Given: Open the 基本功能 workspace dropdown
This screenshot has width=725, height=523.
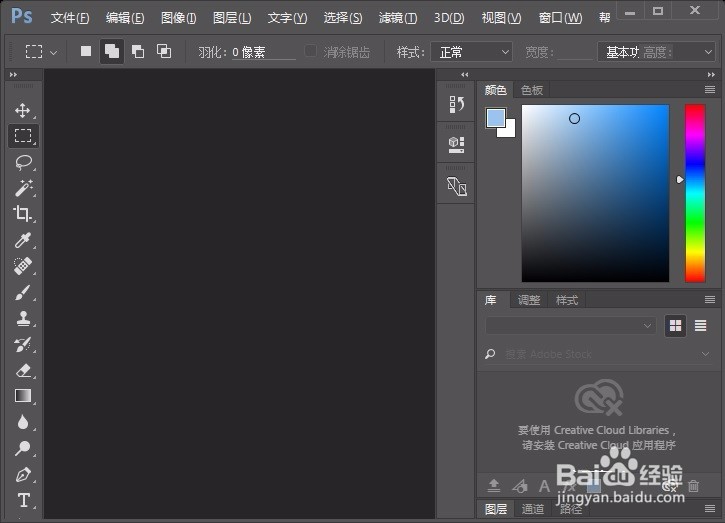Looking at the screenshot, I should point(656,52).
